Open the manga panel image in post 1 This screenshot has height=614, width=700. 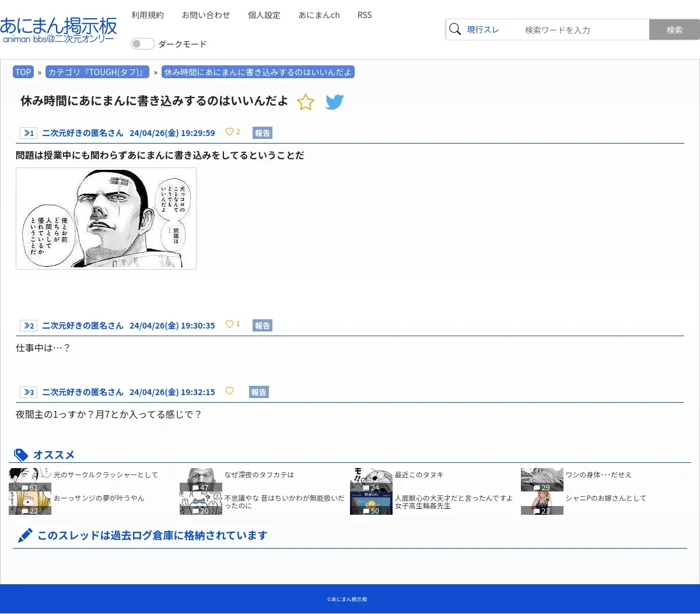(x=106, y=218)
